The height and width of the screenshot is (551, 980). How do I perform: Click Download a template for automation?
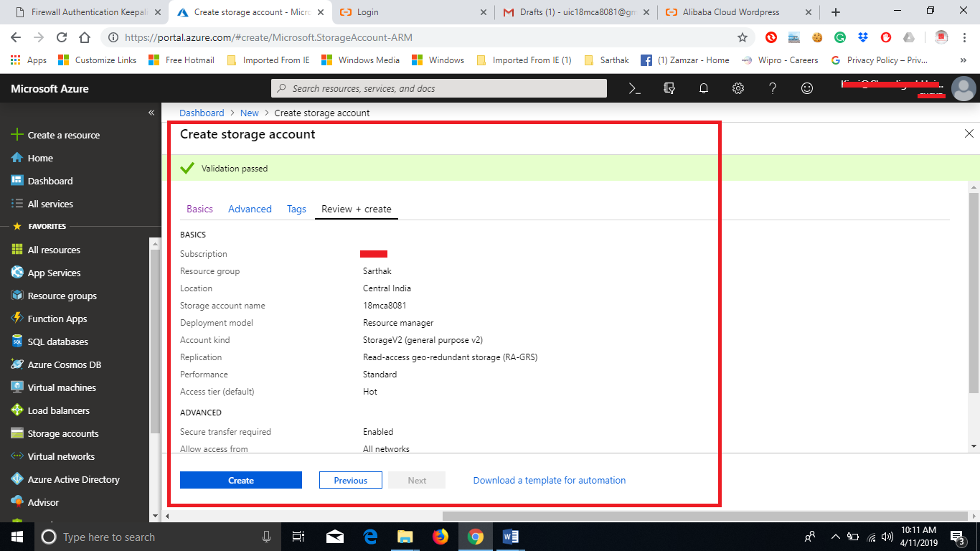(x=550, y=480)
